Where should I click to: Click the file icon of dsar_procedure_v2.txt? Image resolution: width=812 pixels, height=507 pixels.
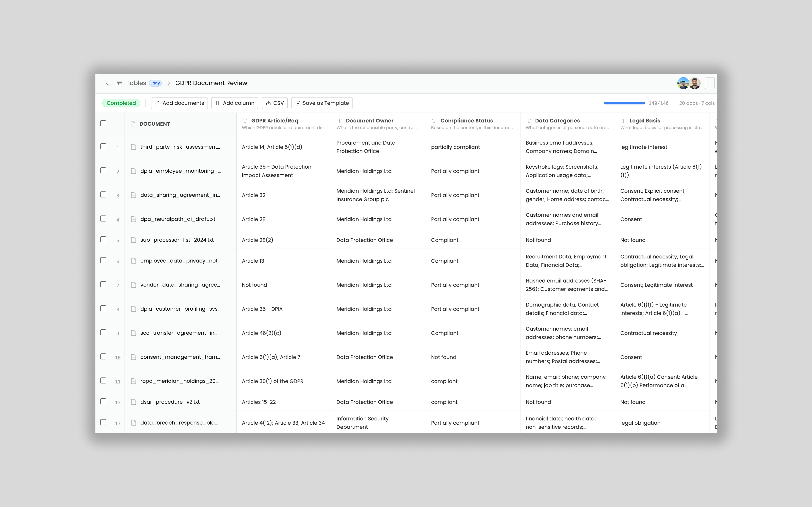pos(134,402)
